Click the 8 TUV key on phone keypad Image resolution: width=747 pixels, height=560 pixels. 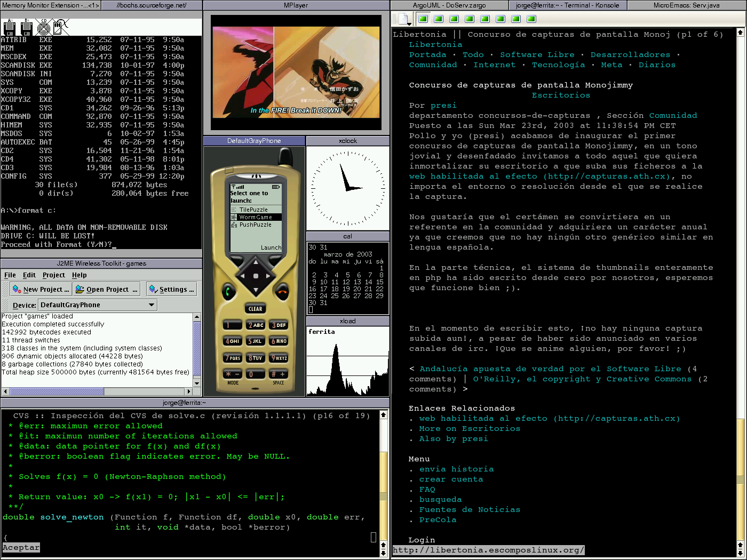pos(256,358)
